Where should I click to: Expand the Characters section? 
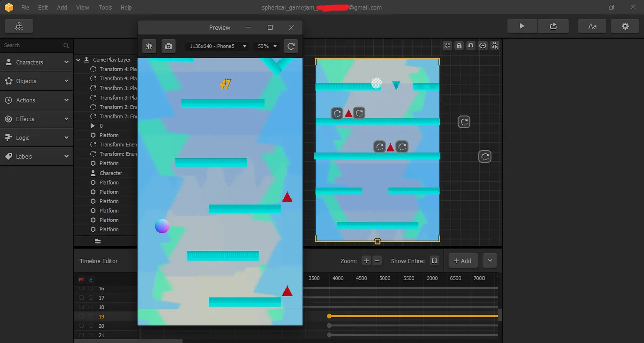click(x=37, y=62)
